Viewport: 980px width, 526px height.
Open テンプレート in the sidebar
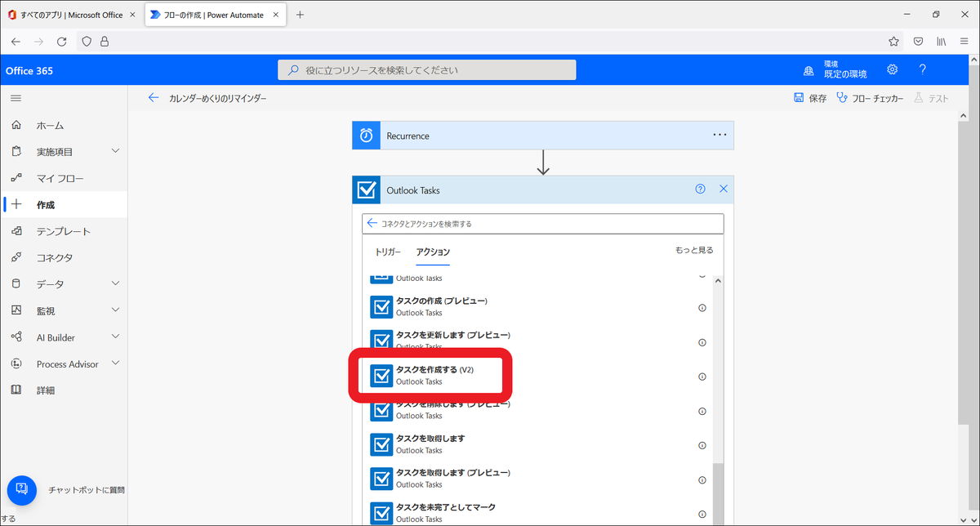click(x=64, y=231)
